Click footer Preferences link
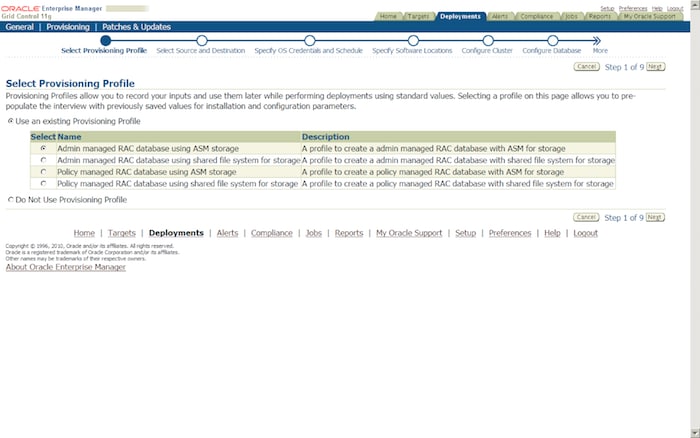Screen dimensions: 700x438 coord(510,233)
